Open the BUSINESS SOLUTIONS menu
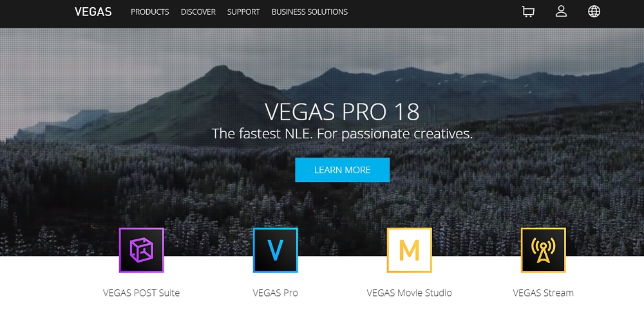The image size is (644, 321). (x=310, y=12)
